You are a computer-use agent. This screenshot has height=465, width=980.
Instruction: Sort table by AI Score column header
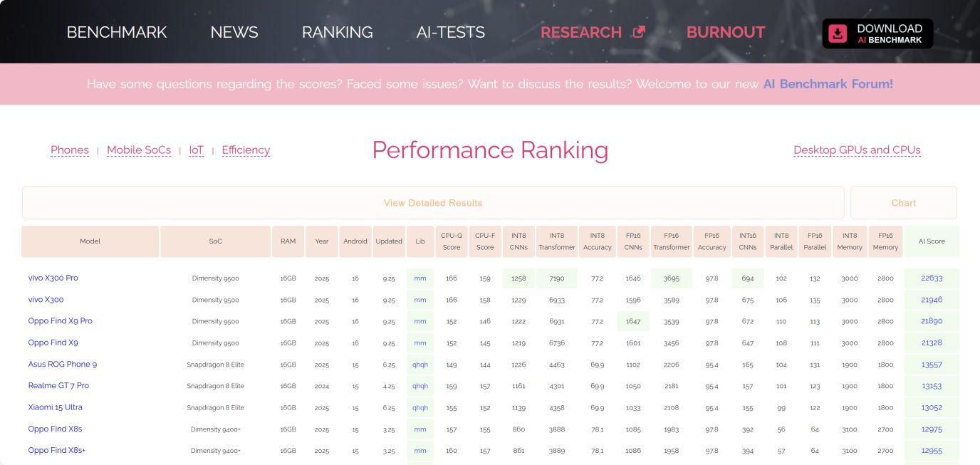point(931,241)
